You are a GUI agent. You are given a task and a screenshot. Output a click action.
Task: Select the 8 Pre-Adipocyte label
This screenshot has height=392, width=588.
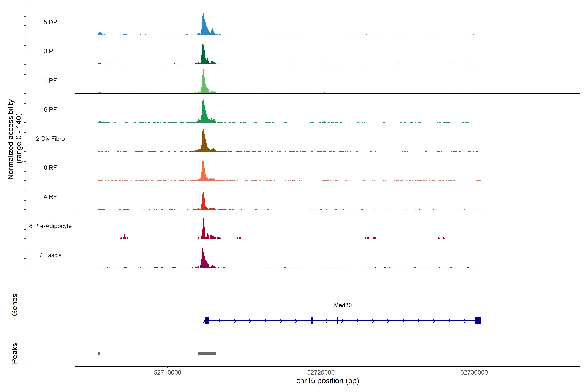50,226
